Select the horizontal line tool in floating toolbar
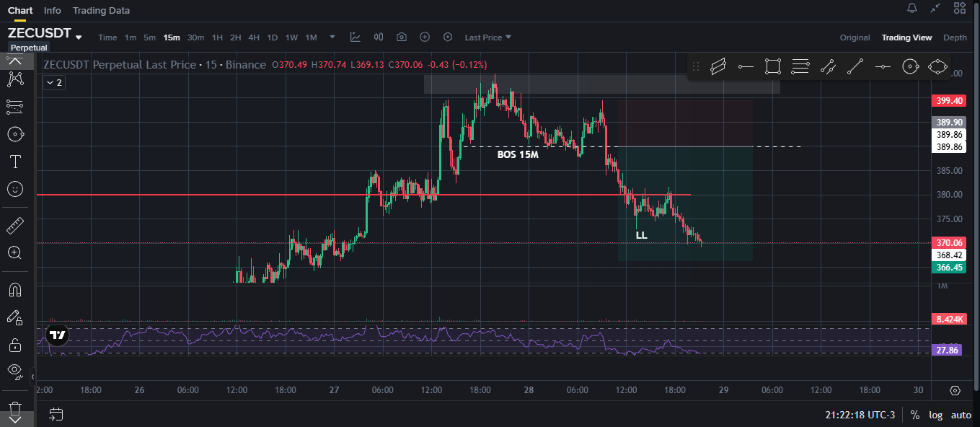Image resolution: width=980 pixels, height=427 pixels. (x=883, y=67)
